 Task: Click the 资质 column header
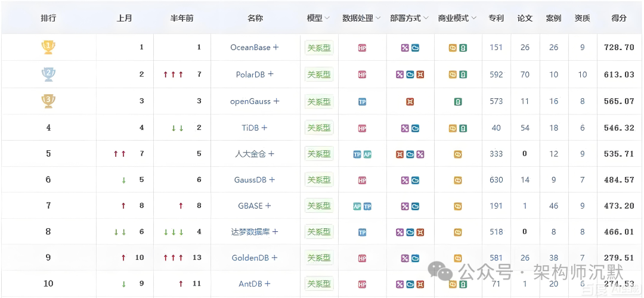(x=583, y=18)
